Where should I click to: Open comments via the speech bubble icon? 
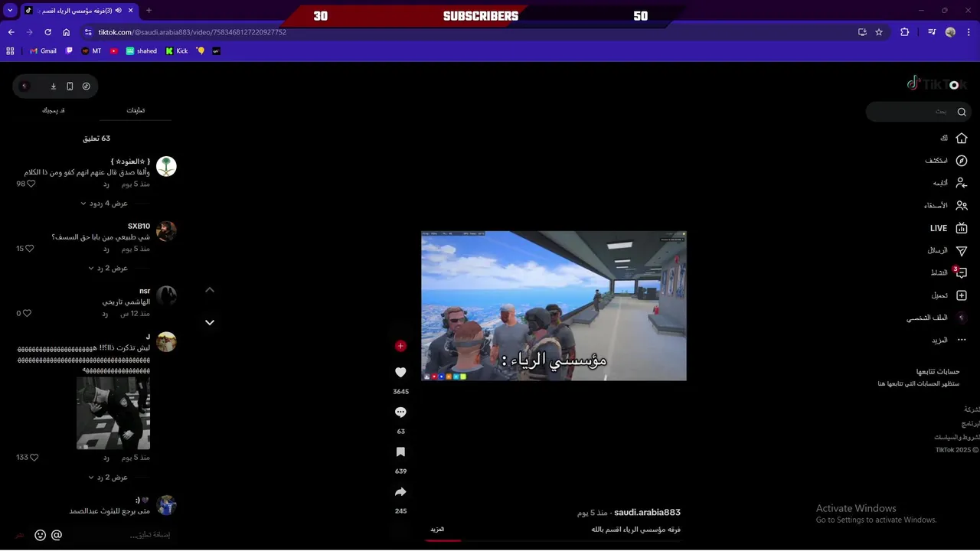pos(400,412)
